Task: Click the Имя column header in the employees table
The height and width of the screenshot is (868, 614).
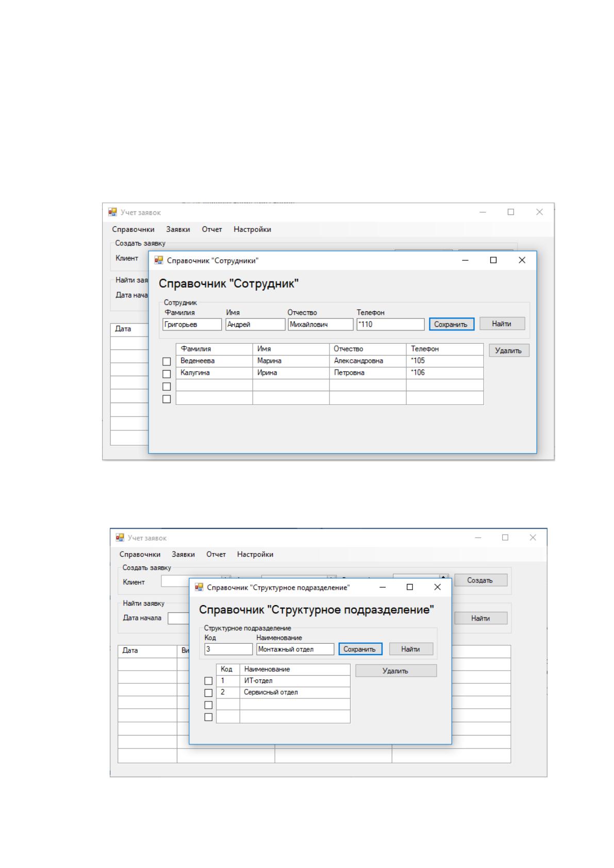Action: coord(291,349)
